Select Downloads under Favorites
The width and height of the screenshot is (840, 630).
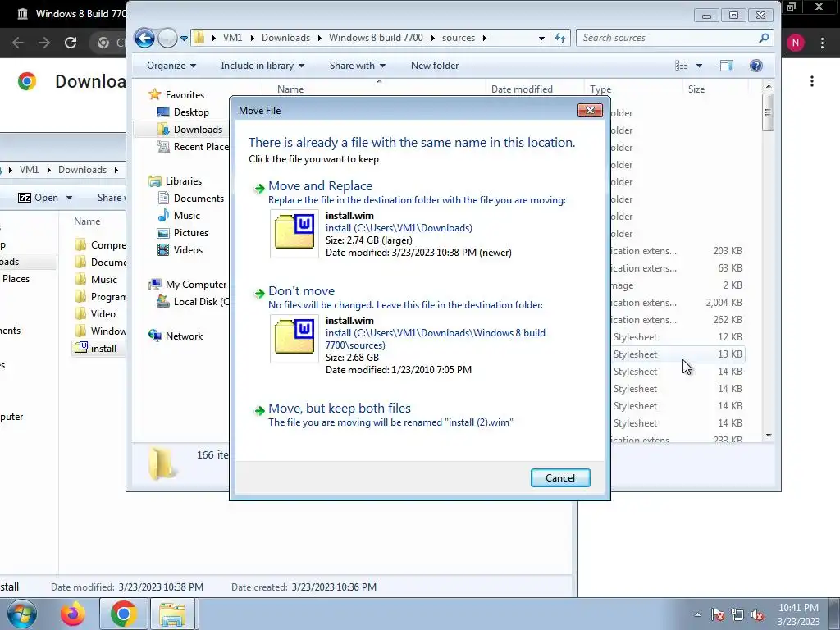click(x=198, y=129)
